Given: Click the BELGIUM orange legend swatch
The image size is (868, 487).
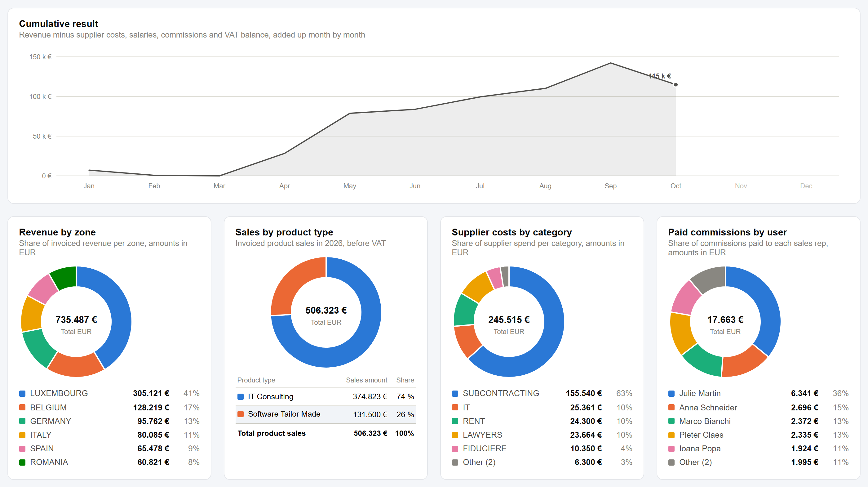Looking at the screenshot, I should [x=22, y=407].
